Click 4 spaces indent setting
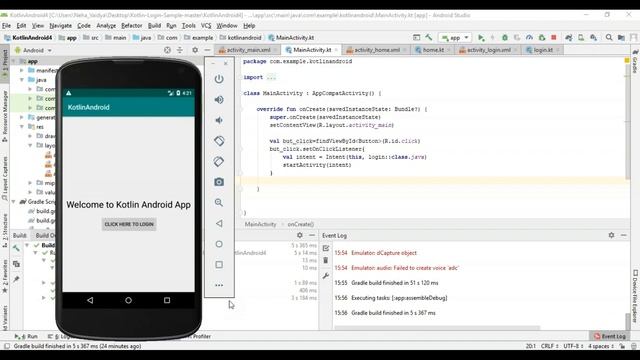The image size is (640, 360). coord(601,346)
